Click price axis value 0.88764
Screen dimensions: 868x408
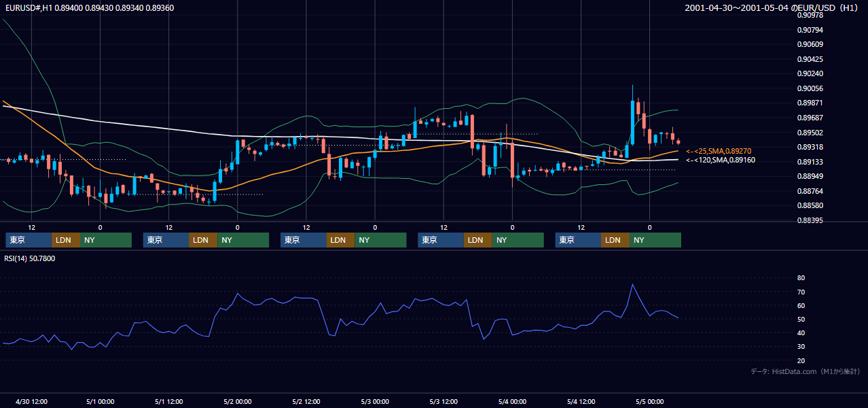click(x=810, y=191)
